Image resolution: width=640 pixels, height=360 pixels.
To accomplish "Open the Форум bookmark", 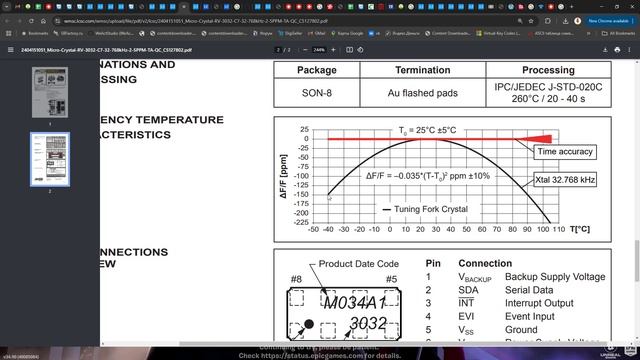I will click(262, 33).
